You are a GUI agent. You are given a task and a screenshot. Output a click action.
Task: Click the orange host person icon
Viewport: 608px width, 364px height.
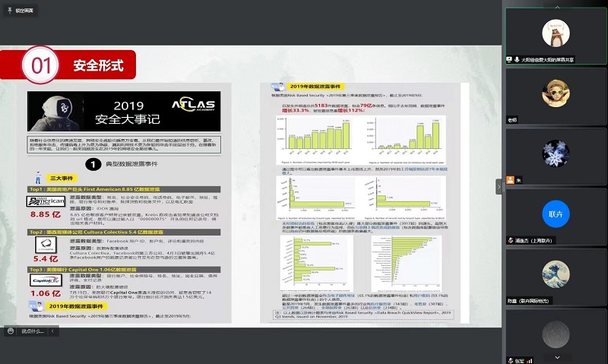[510, 180]
